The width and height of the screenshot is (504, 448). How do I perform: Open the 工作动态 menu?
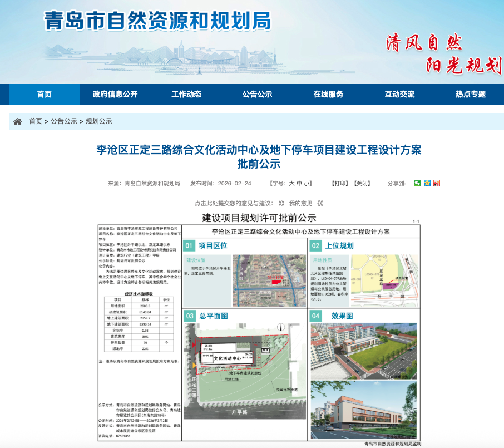pos(187,94)
